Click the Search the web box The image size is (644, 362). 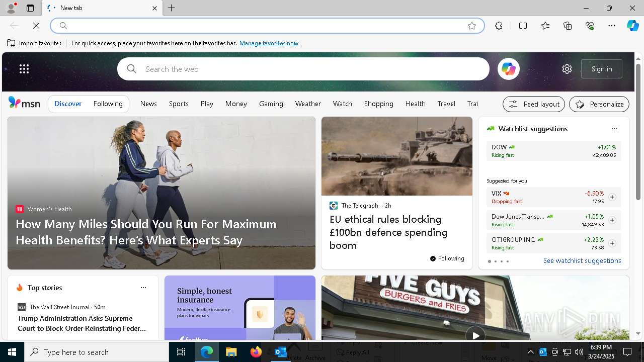coord(303,69)
